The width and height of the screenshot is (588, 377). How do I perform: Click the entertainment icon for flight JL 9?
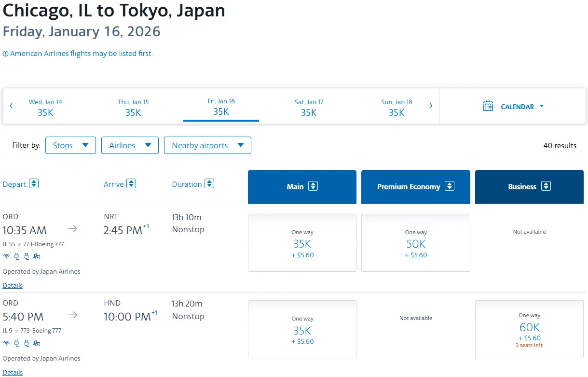[x=37, y=343]
